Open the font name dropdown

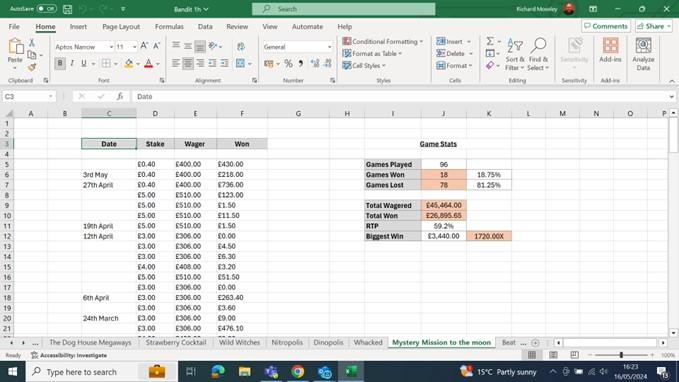(111, 47)
